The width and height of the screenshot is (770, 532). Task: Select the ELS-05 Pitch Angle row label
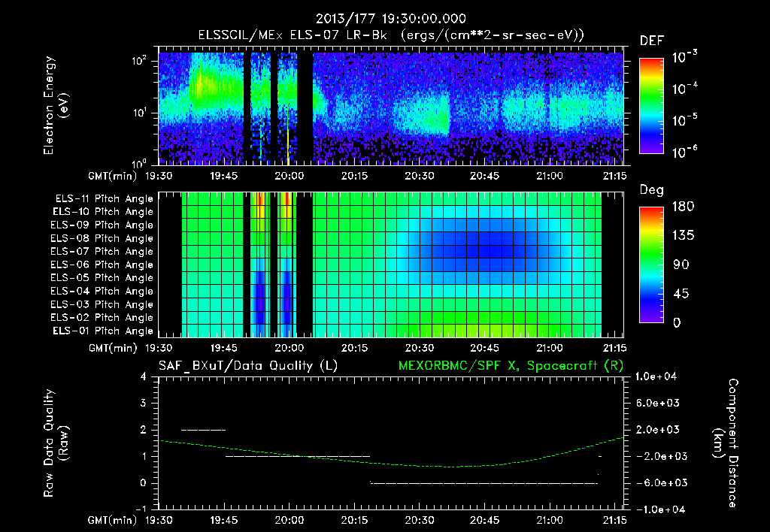point(102,278)
